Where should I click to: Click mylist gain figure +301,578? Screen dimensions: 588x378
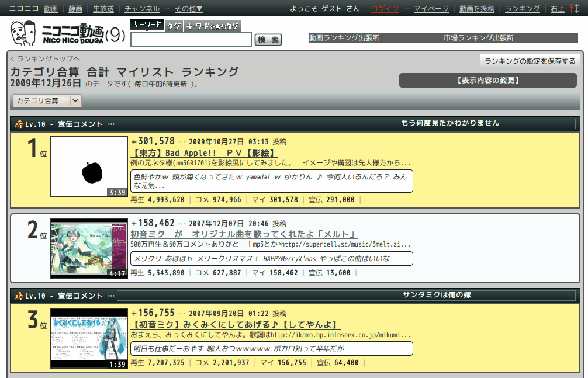tap(153, 141)
